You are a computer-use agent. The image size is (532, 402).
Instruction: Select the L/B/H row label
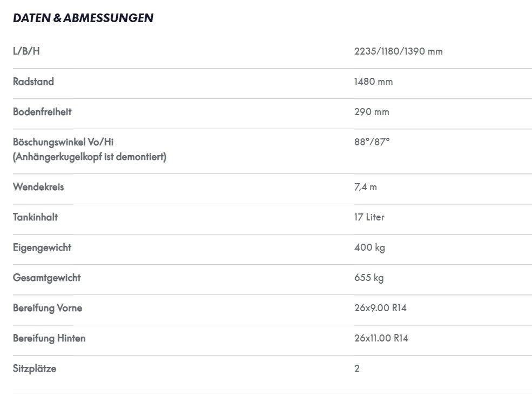pyautogui.click(x=26, y=51)
